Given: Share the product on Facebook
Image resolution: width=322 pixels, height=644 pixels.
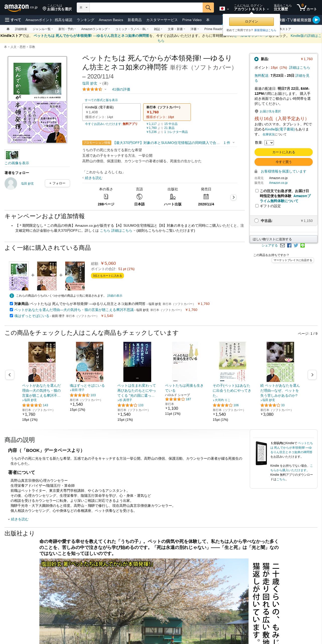Looking at the screenshot, I should click(x=289, y=246).
